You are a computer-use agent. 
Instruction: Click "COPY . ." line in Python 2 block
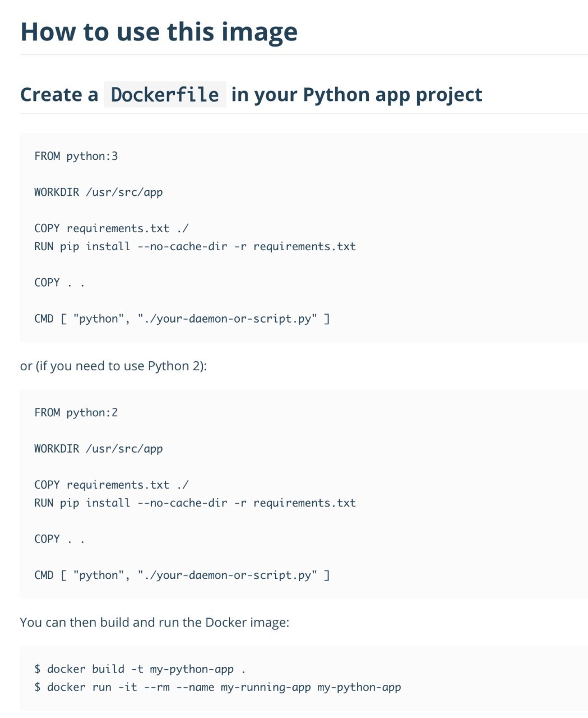pyautogui.click(x=59, y=538)
